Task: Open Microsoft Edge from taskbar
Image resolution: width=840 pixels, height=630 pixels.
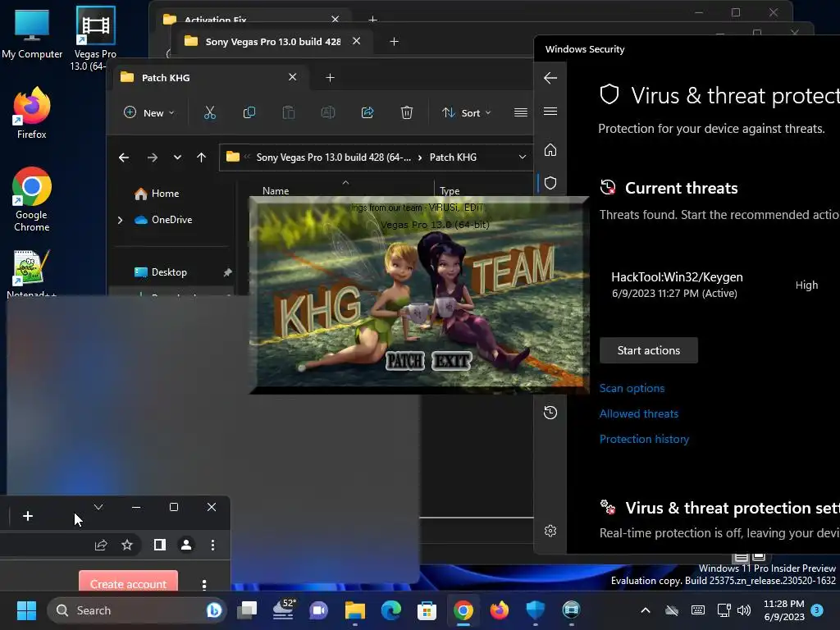Action: pyautogui.click(x=391, y=610)
